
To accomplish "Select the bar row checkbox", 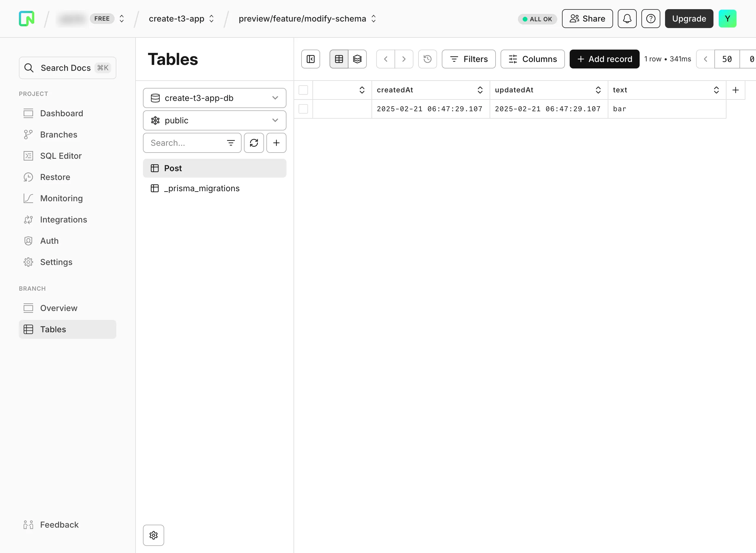I will (303, 109).
